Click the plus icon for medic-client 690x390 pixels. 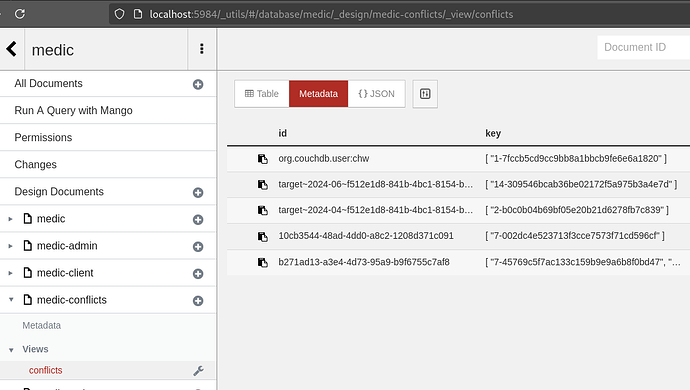[198, 274]
